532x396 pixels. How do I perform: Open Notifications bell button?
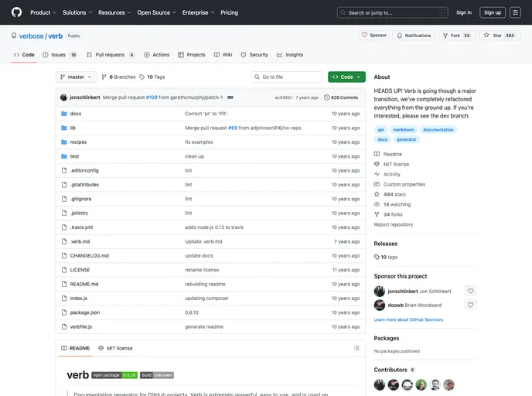click(414, 36)
